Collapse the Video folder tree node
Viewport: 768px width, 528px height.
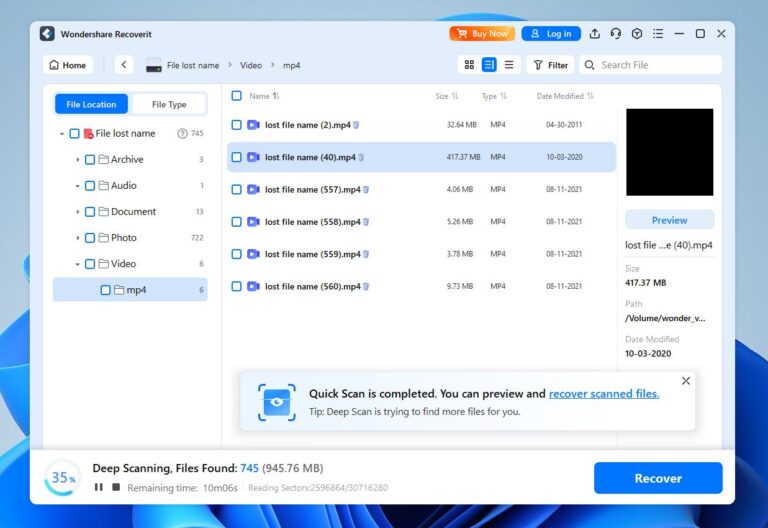78,264
